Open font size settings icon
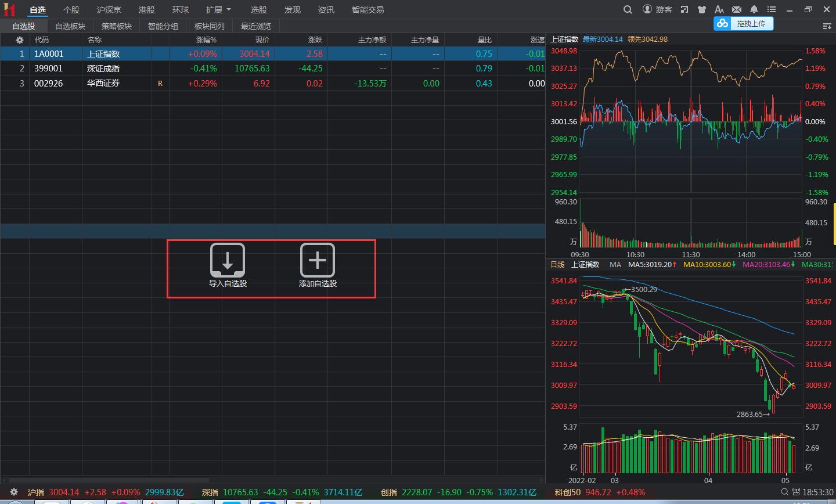Image resolution: width=836 pixels, height=504 pixels. (719, 9)
